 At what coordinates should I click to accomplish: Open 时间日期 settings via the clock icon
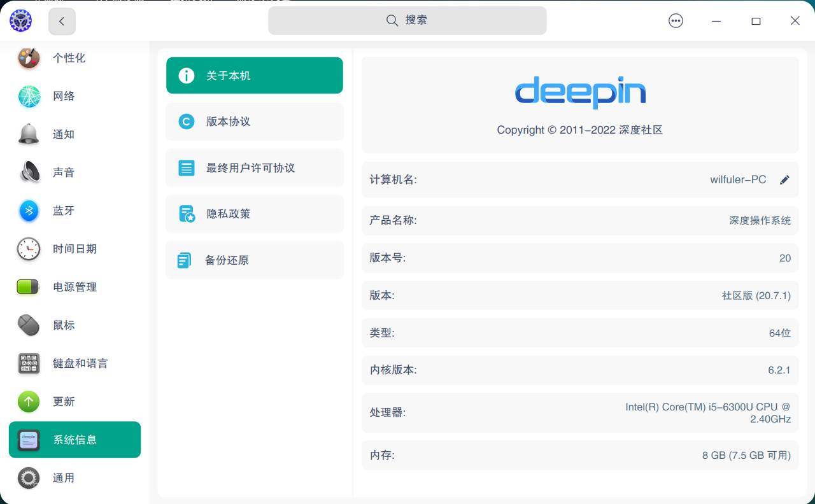tap(28, 249)
